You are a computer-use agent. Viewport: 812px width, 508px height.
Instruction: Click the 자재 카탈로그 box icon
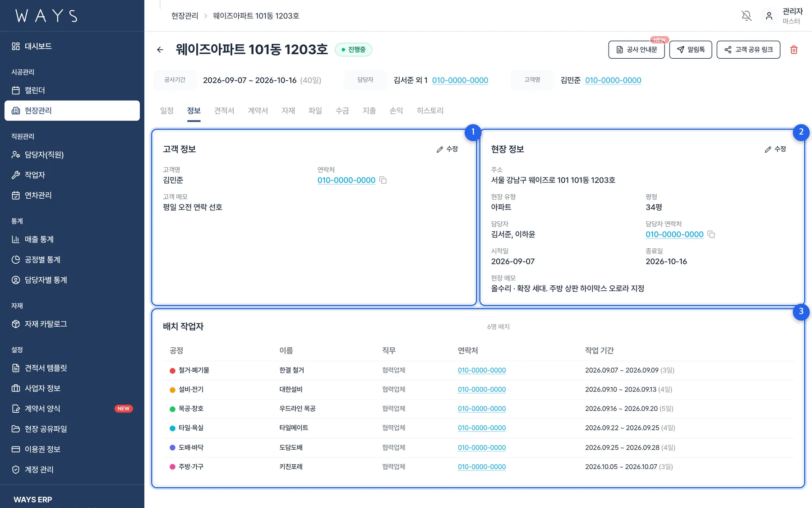tap(16, 324)
